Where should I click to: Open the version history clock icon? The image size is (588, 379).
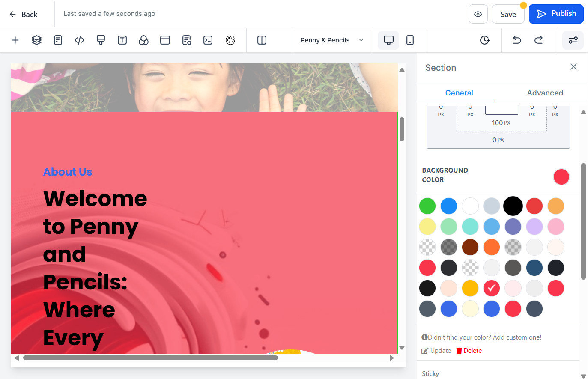pyautogui.click(x=484, y=40)
